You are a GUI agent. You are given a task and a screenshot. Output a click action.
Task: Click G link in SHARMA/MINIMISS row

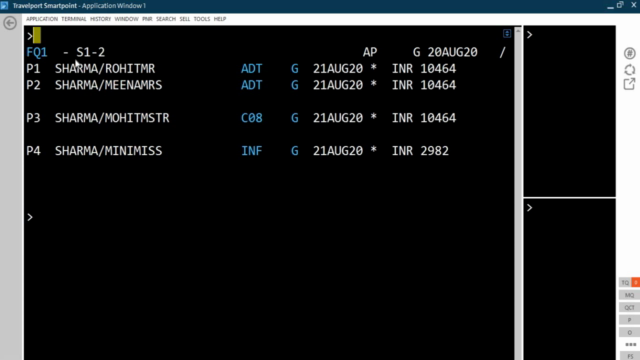[x=295, y=151]
